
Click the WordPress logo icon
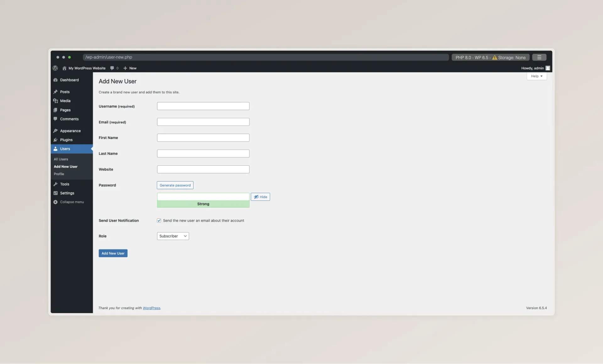point(55,68)
